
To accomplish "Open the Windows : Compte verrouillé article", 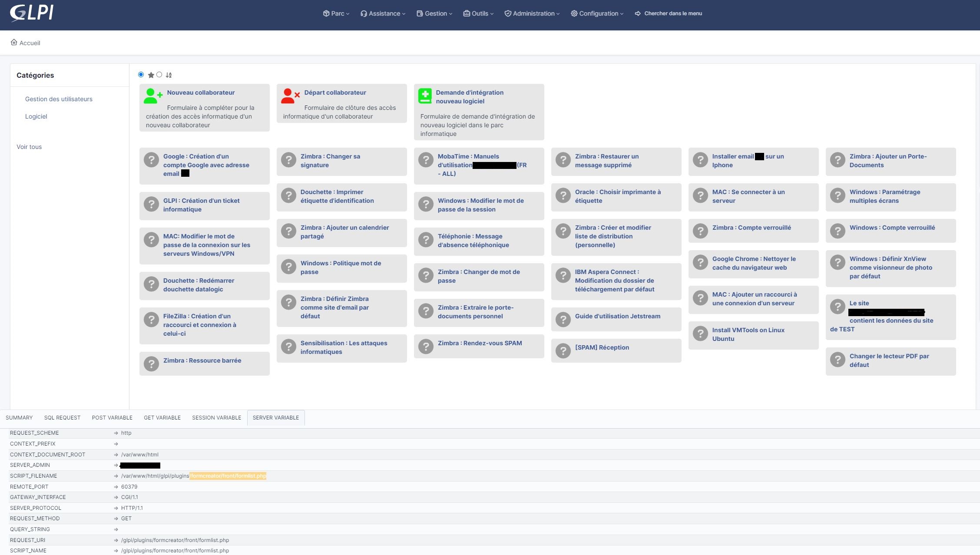I will coord(892,228).
